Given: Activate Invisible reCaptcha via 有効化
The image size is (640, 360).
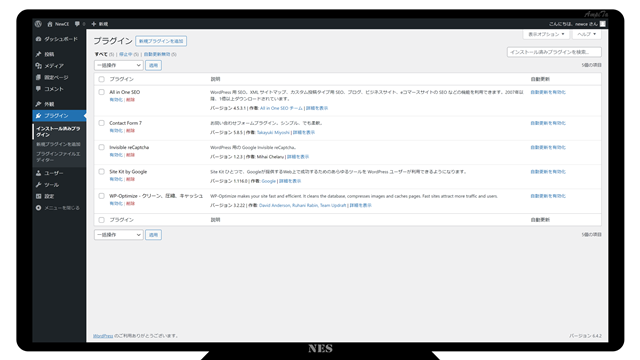Looking at the screenshot, I should click(116, 155).
